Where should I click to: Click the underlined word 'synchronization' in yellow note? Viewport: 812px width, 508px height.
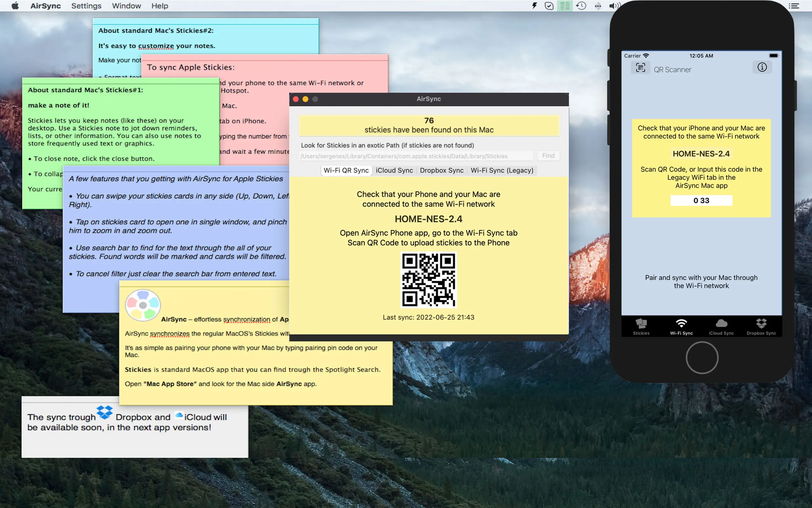click(247, 319)
